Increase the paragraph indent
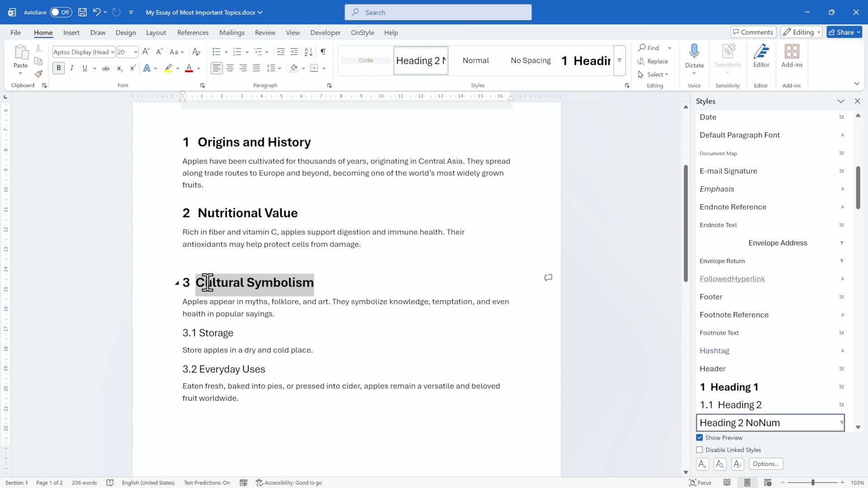 [x=294, y=52]
